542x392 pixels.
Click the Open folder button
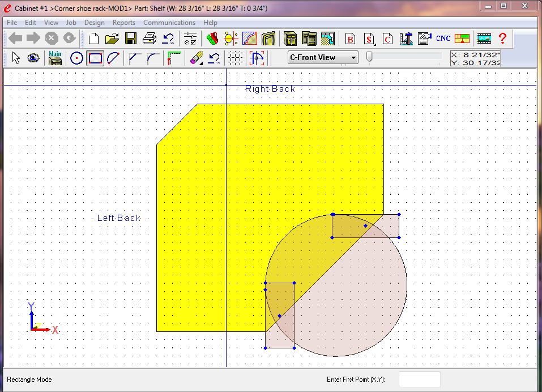(112, 39)
